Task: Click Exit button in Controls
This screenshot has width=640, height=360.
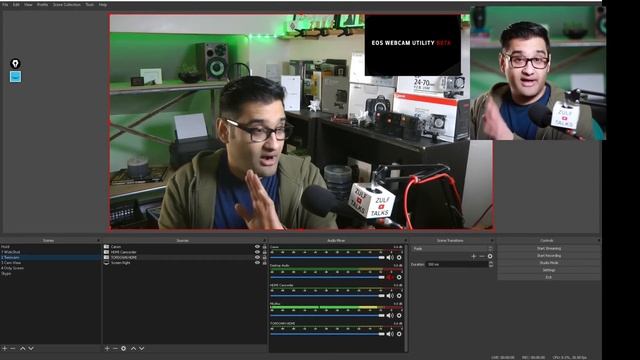Action: tap(549, 277)
